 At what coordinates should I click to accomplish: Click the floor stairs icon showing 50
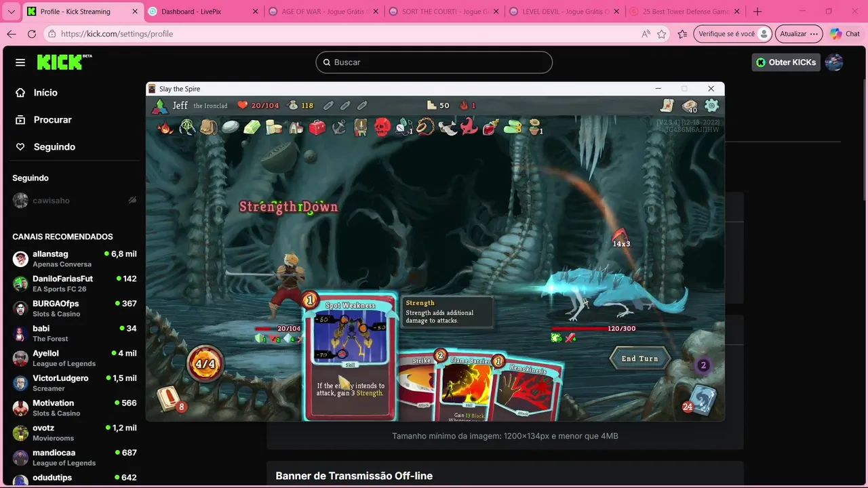tap(438, 105)
